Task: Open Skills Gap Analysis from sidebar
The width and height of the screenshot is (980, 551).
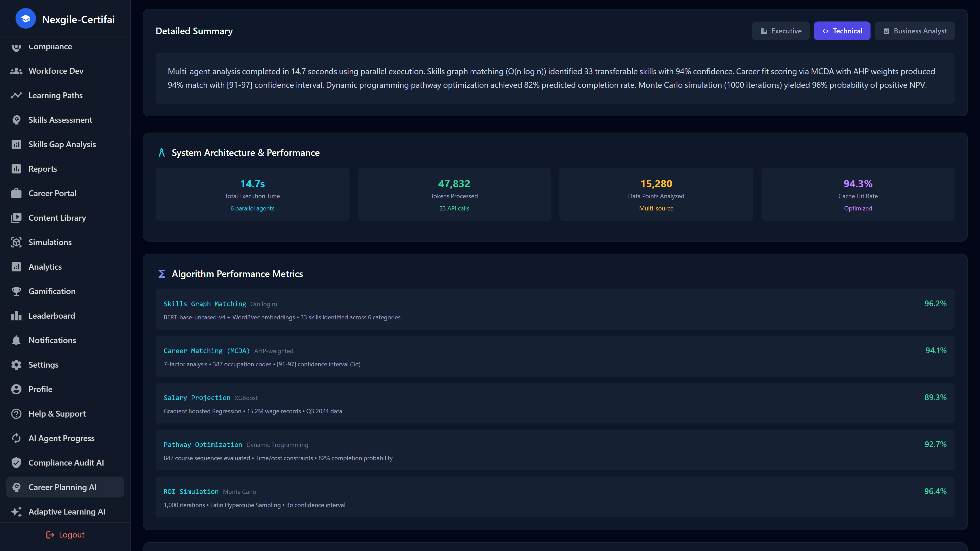Action: 62,144
